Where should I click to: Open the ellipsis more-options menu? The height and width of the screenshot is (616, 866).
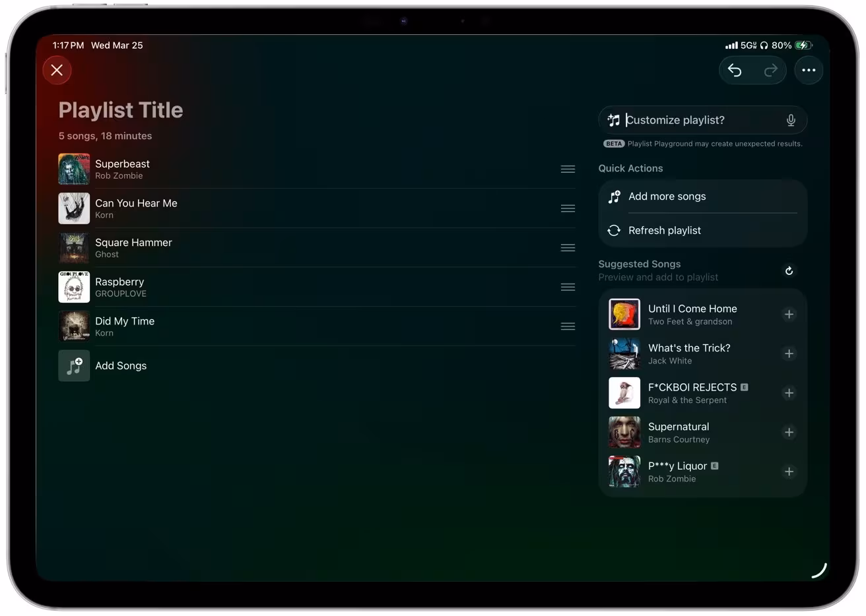[809, 70]
